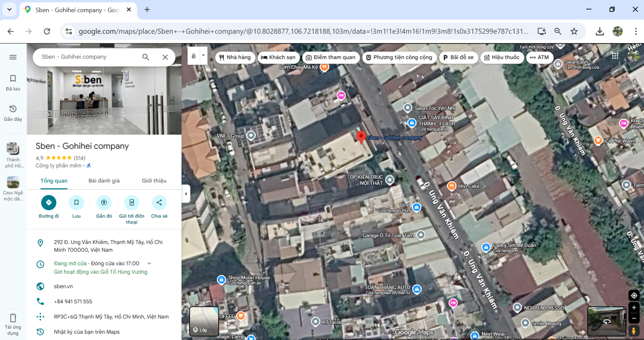
Task: Click the Đường đi directions icon
Action: pos(49,203)
